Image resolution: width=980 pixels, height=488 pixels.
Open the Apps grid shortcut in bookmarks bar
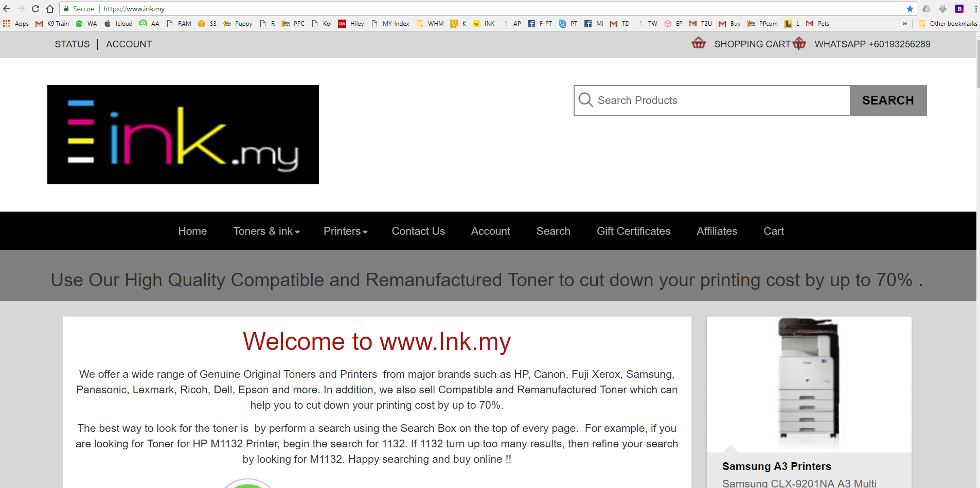16,24
